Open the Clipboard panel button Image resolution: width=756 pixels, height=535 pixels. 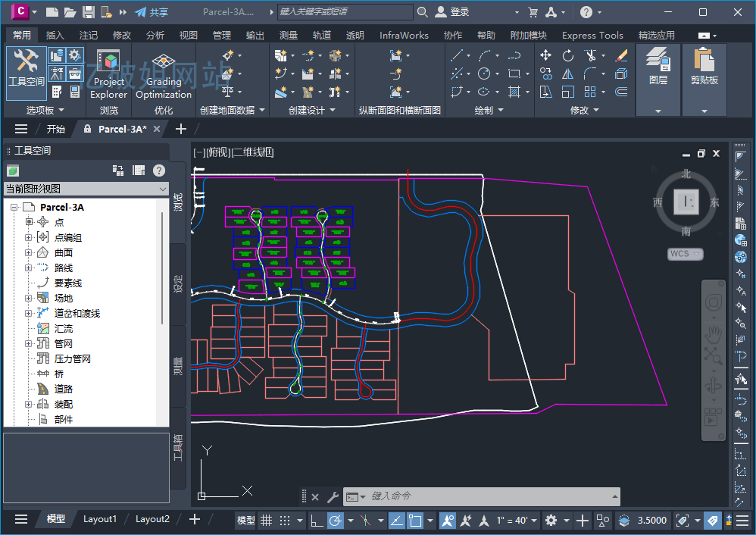(704, 80)
